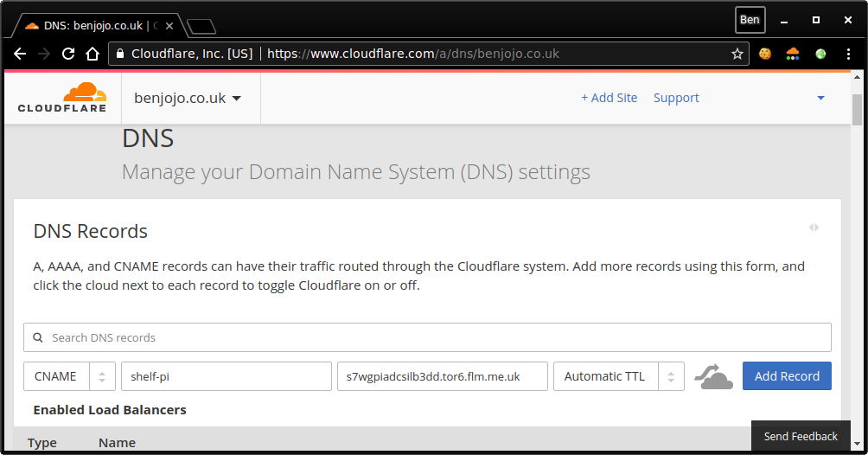Open the Automatic TTL dropdown

point(618,376)
